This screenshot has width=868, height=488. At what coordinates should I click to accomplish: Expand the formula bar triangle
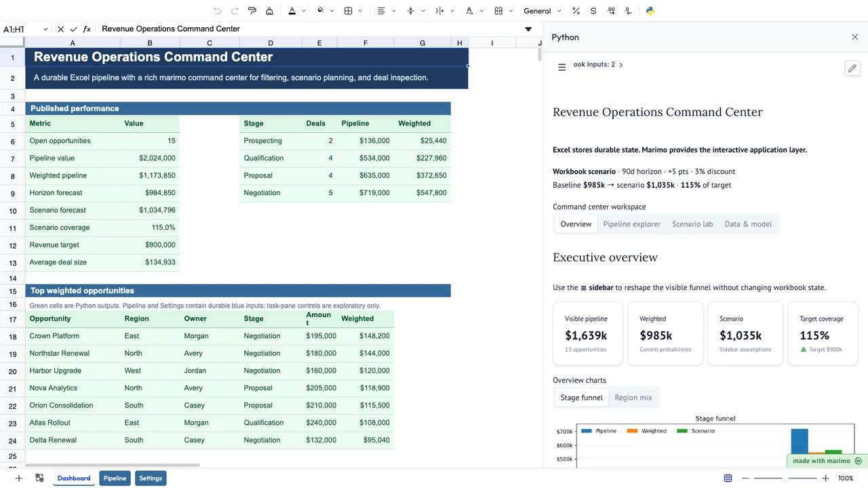[x=528, y=29]
